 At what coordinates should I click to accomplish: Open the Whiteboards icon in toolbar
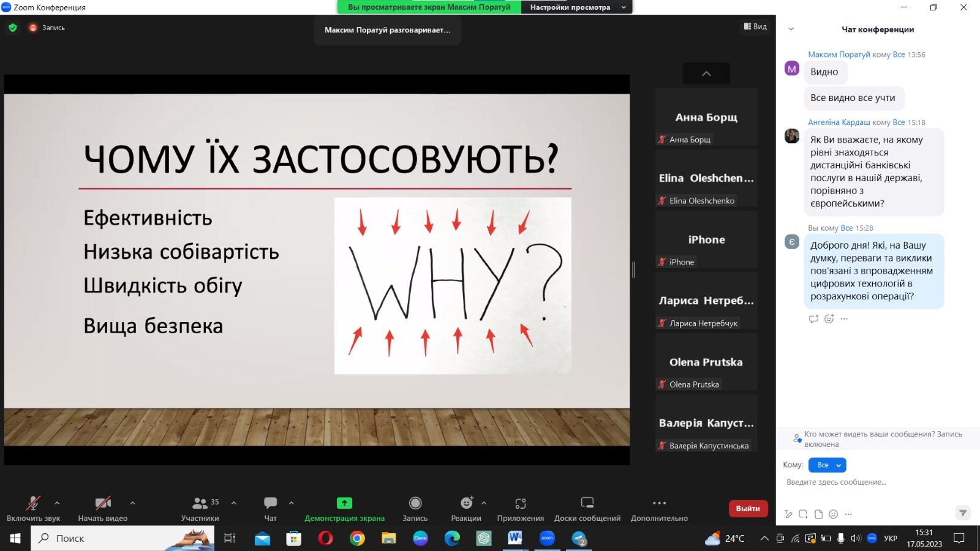click(x=587, y=503)
